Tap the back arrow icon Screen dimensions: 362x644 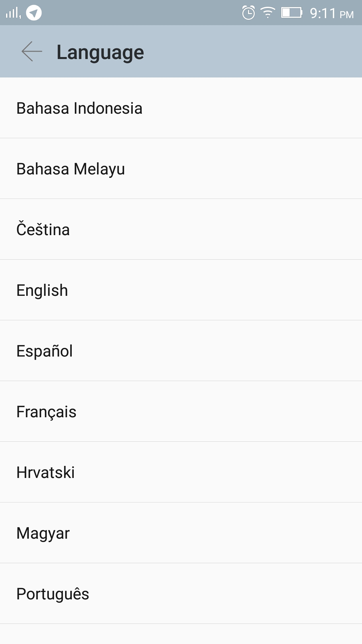(x=32, y=52)
